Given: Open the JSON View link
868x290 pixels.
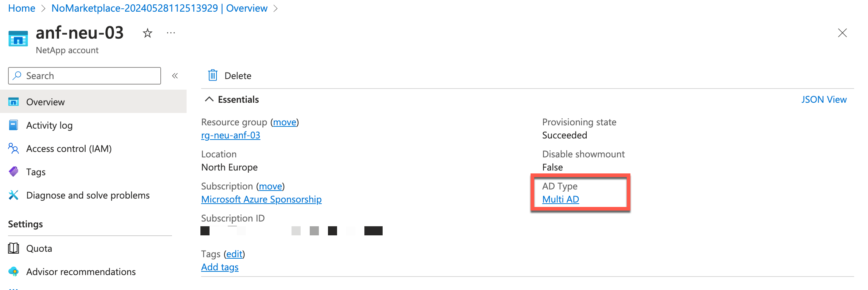Looking at the screenshot, I should (x=824, y=99).
